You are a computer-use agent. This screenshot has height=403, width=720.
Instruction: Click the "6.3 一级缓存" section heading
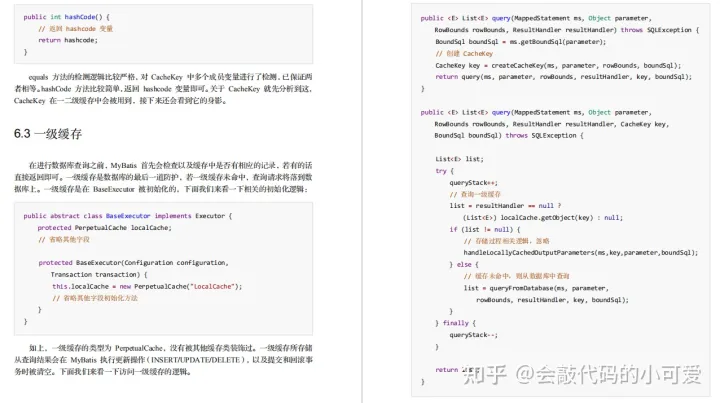click(48, 134)
